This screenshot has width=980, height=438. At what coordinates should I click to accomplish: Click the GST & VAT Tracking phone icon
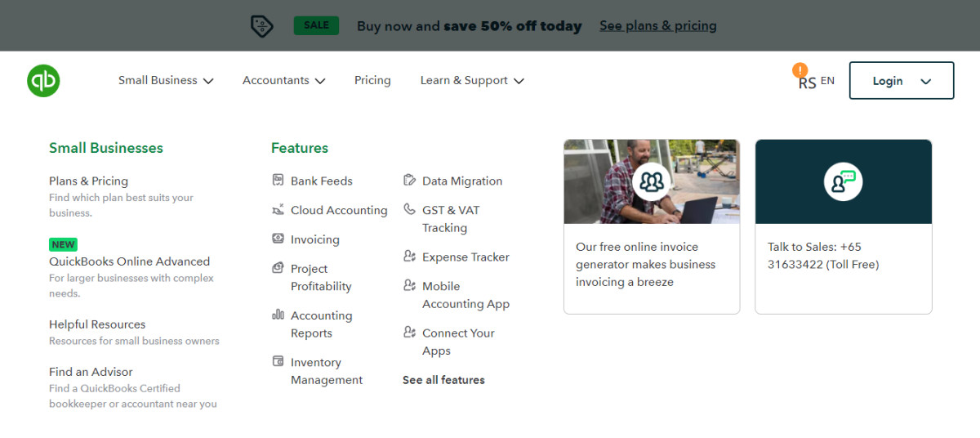coord(409,209)
